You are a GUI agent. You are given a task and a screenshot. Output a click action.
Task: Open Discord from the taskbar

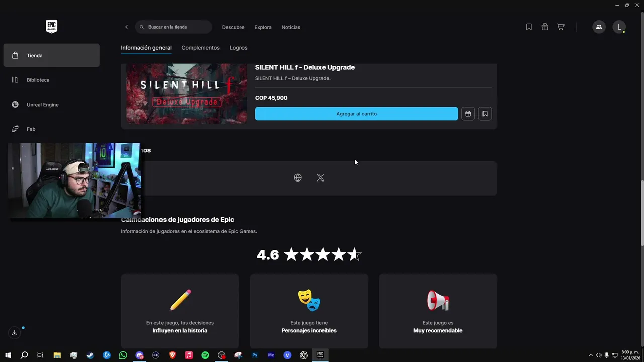(x=139, y=355)
